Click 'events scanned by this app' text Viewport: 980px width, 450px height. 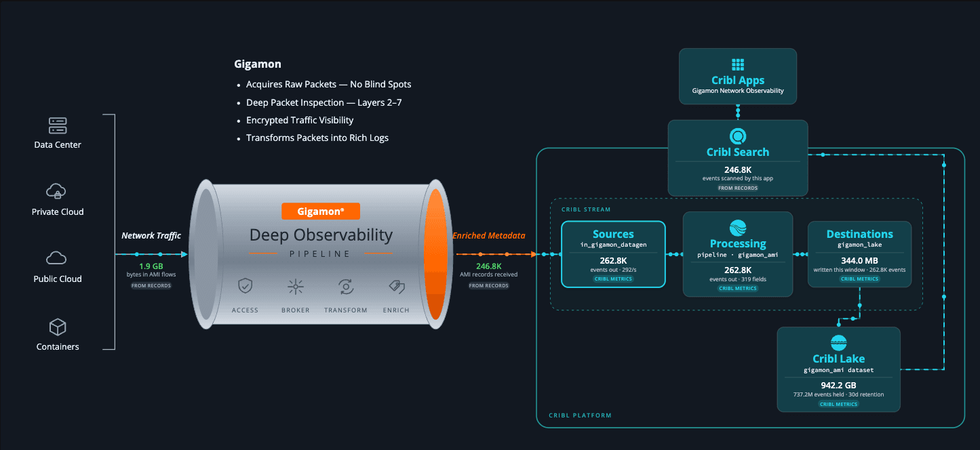pos(738,178)
